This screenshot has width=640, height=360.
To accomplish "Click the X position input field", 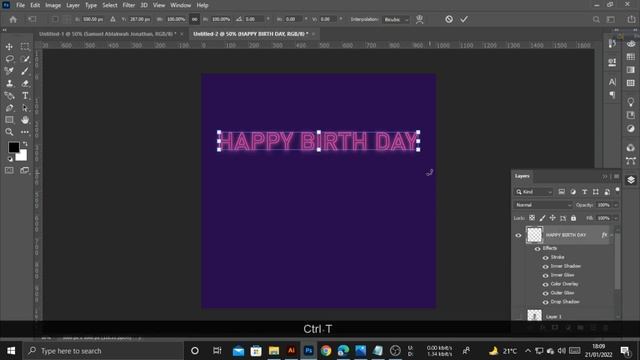I will [93, 19].
